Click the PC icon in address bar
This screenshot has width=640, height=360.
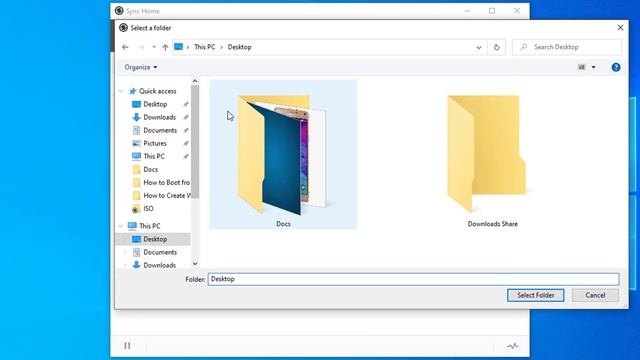click(178, 47)
